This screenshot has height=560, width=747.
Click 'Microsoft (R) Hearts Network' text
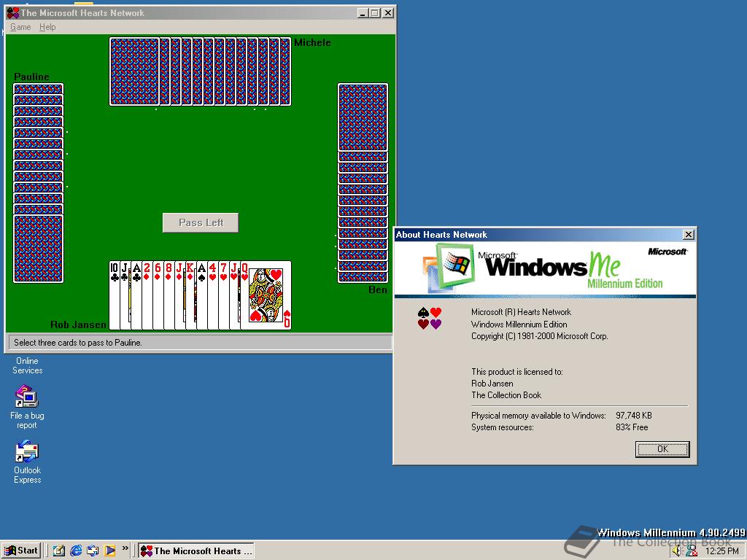point(521,312)
